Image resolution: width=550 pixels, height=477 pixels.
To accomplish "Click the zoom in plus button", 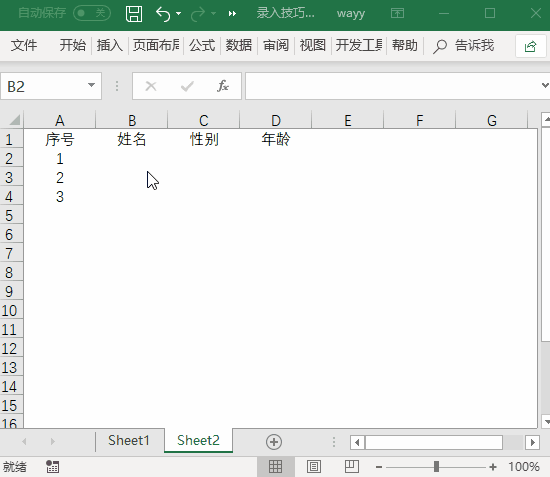I will click(x=493, y=467).
